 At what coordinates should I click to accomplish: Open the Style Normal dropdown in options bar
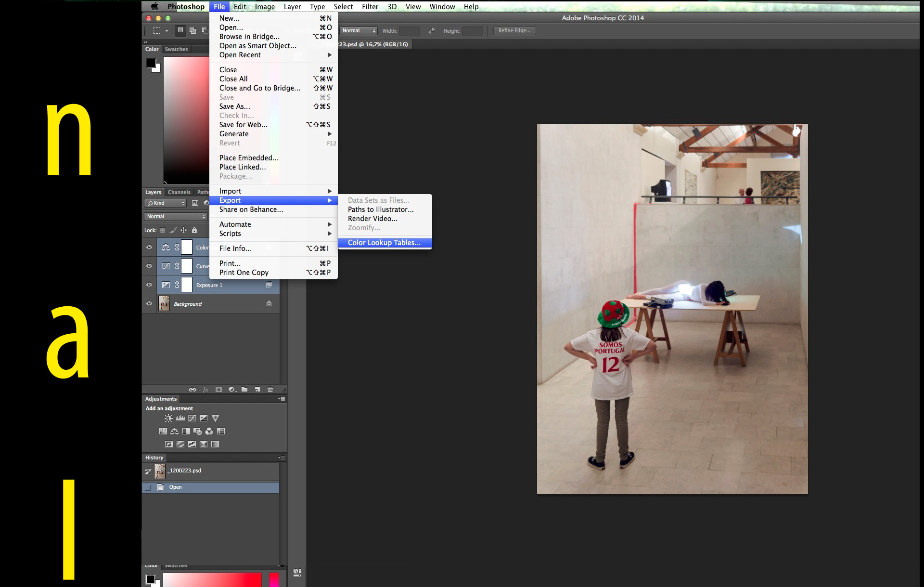point(359,31)
